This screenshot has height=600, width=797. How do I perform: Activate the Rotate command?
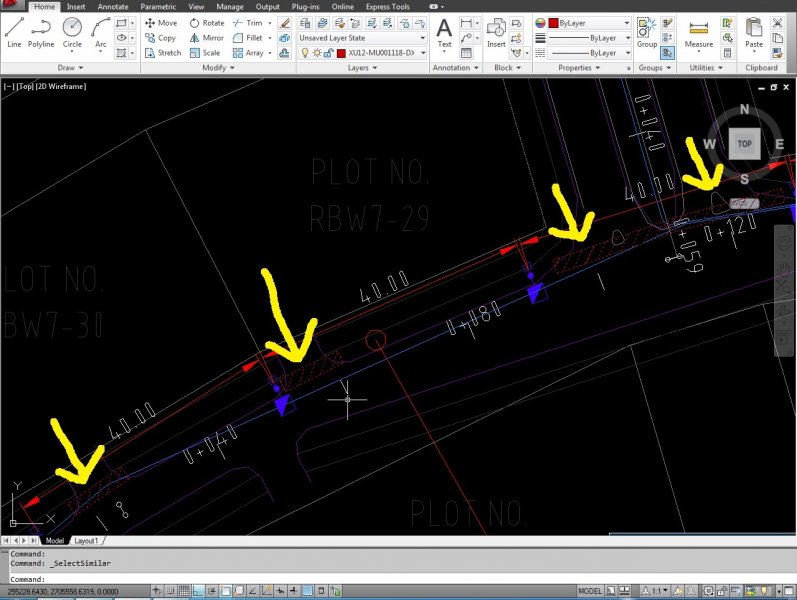click(x=207, y=23)
